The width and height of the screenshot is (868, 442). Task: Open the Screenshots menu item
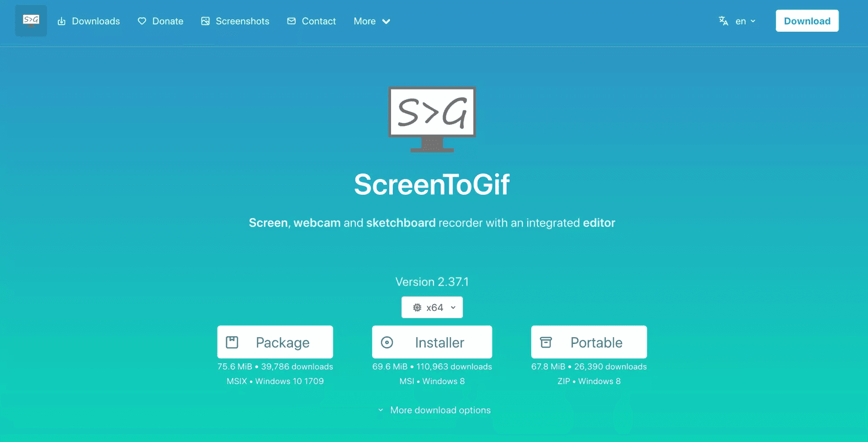click(235, 21)
